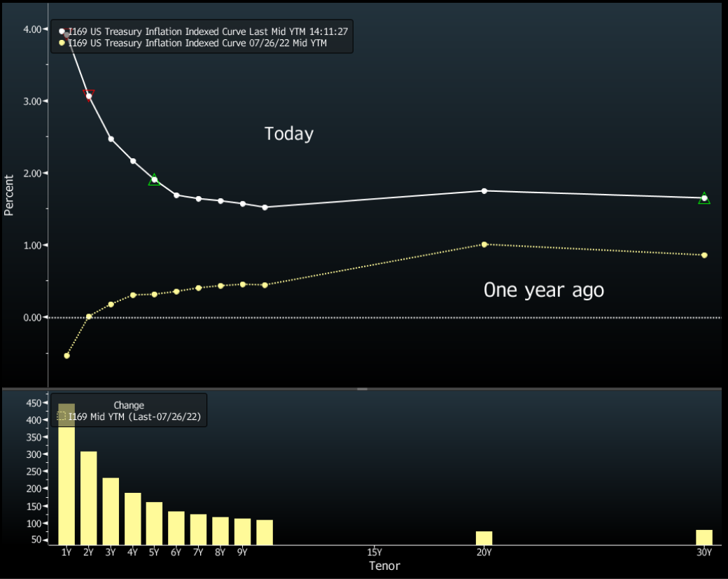Click the 'Tenor' x-axis title
Image resolution: width=728 pixels, height=579 pixels.
point(384,566)
